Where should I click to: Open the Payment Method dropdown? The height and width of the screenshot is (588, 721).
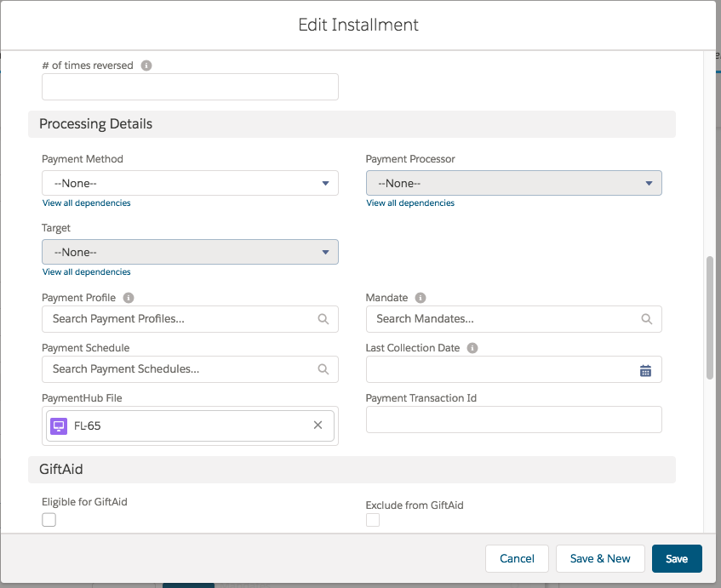tap(190, 183)
